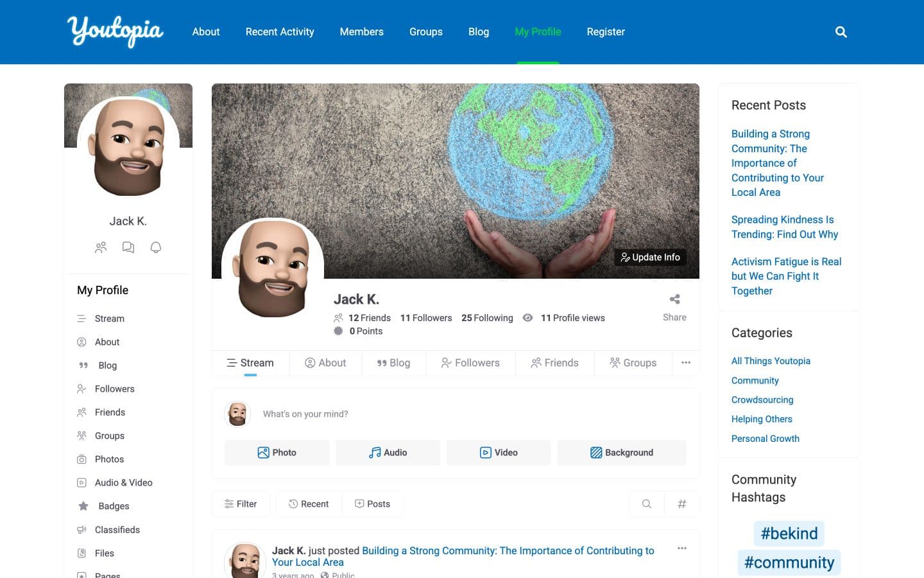Open Community category link

pyautogui.click(x=755, y=381)
